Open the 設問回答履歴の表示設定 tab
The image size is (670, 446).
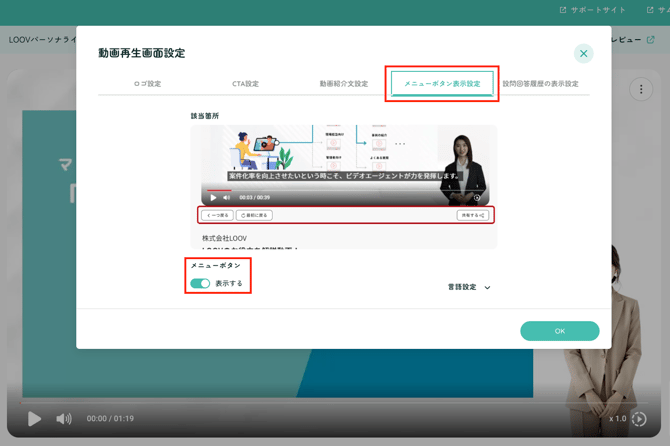click(x=541, y=84)
